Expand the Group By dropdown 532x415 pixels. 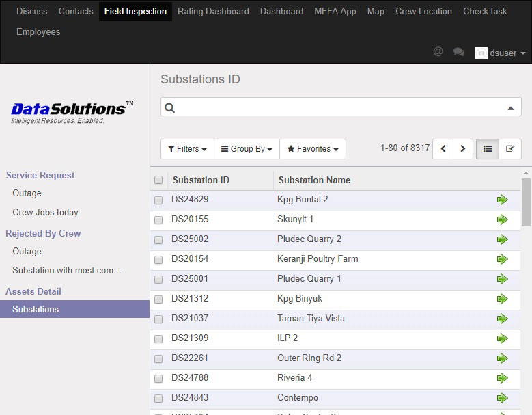click(x=247, y=149)
